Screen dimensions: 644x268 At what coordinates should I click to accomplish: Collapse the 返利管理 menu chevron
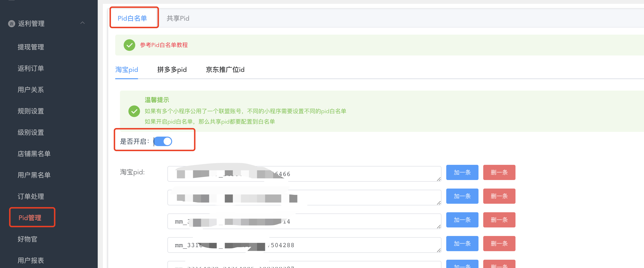[x=83, y=23]
